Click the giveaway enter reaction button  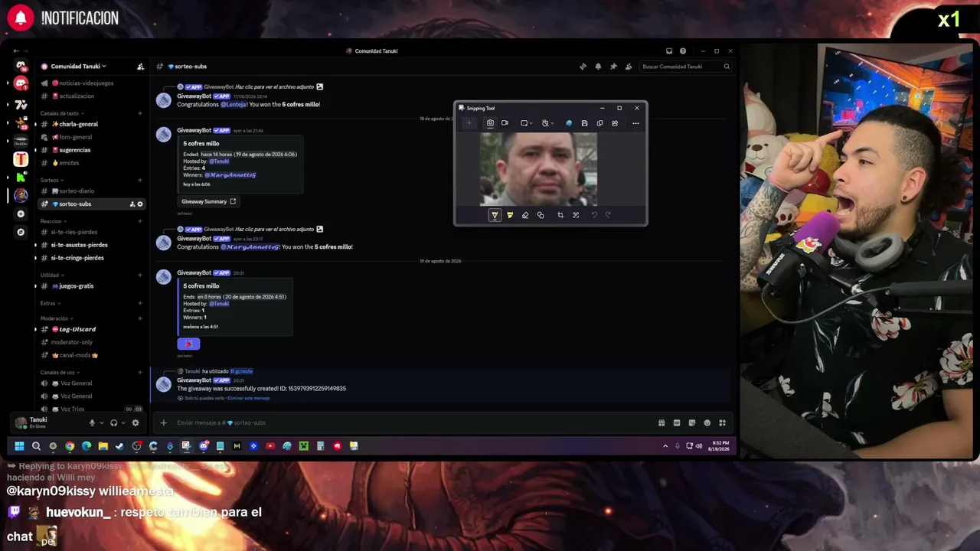188,344
